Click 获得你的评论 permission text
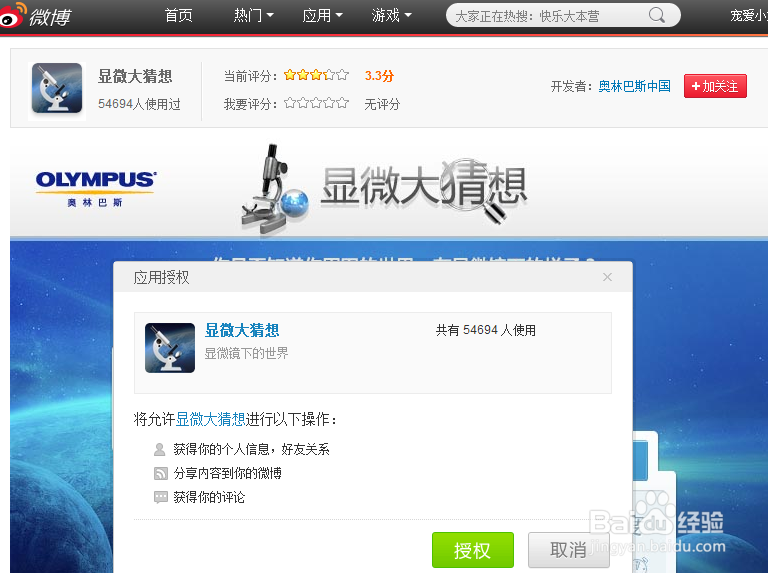This screenshot has height=573, width=768. 209,497
